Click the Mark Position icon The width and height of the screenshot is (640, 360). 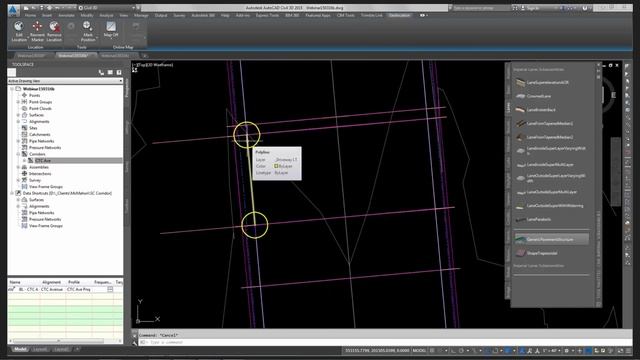[x=87, y=27]
